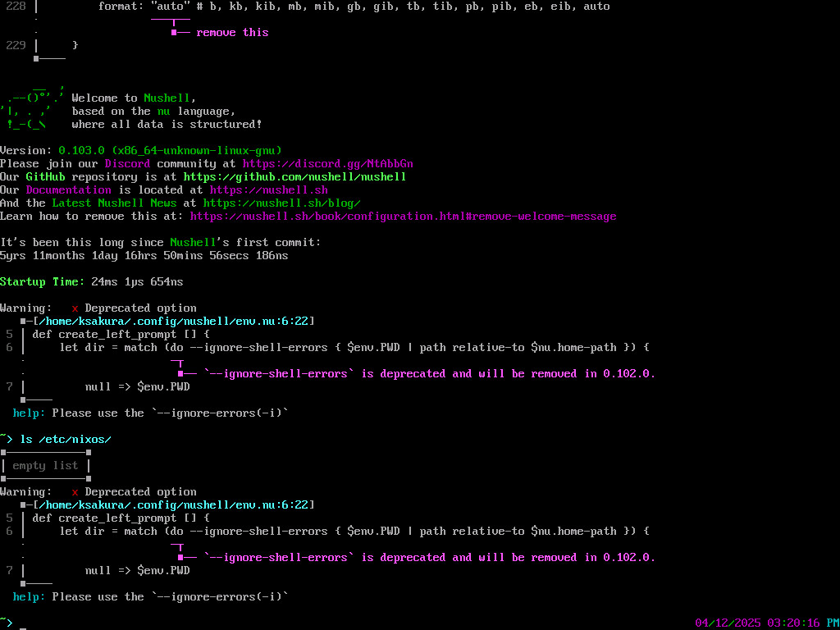This screenshot has width=840, height=630.
Task: Open the https://discord.gg/NtAbbGn link
Action: pos(327,164)
